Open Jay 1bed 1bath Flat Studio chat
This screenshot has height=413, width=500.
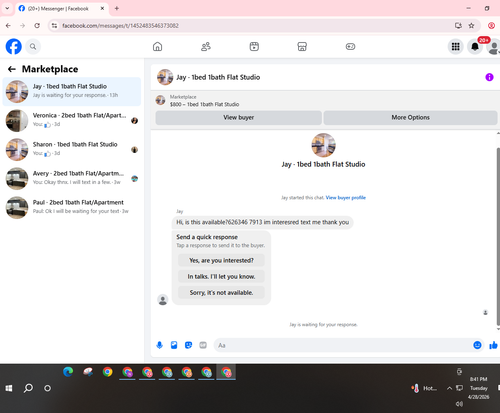point(72,91)
